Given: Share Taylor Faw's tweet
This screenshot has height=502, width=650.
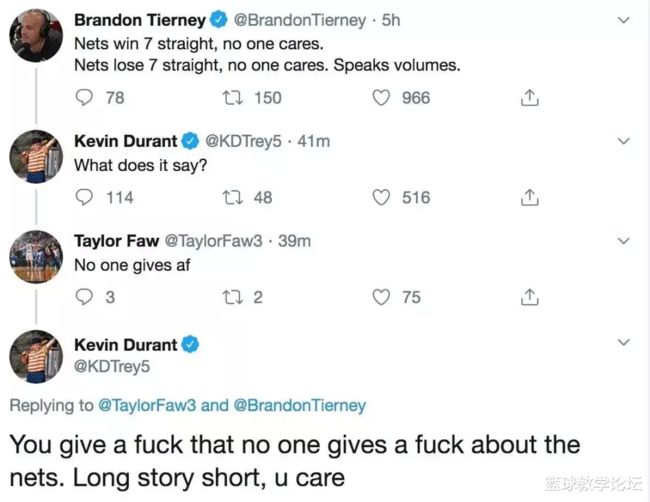Looking at the screenshot, I should pyautogui.click(x=529, y=297).
